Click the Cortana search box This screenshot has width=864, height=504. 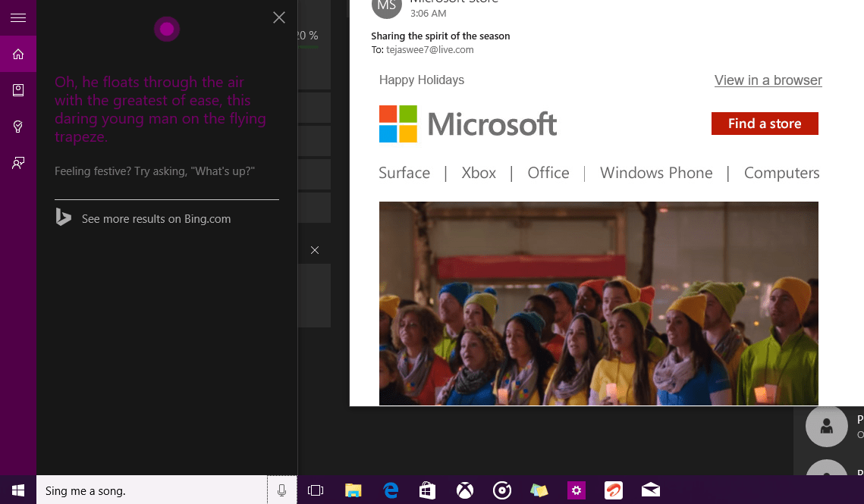pyautogui.click(x=152, y=490)
